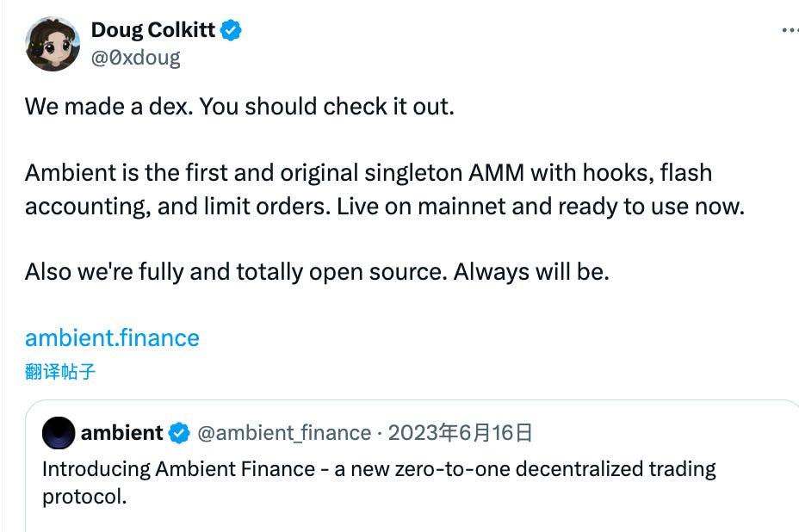Open the more options ellipsis menu
Image resolution: width=799 pixels, height=532 pixels.
point(789,31)
